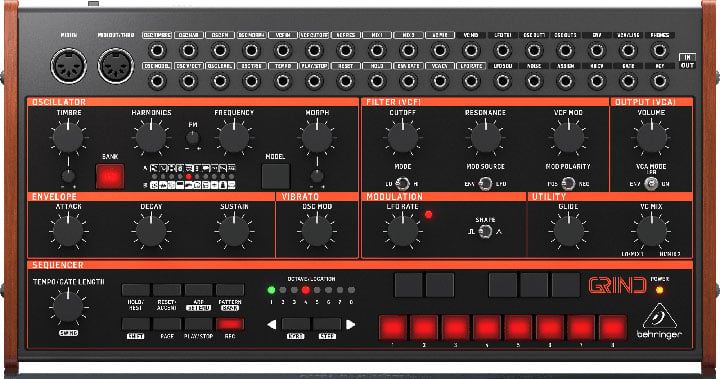Click the small FM knob
The image size is (720, 379).
pyautogui.click(x=193, y=137)
